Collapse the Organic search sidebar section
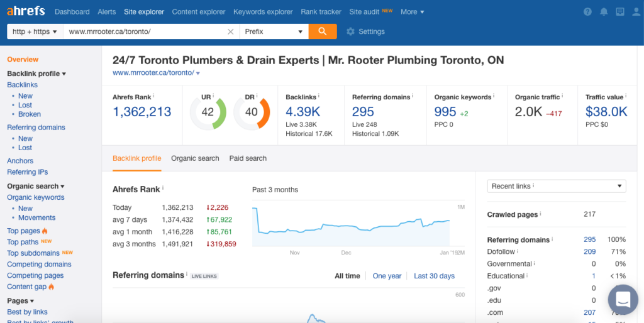Image resolution: width=644 pixels, height=323 pixels. click(x=36, y=186)
